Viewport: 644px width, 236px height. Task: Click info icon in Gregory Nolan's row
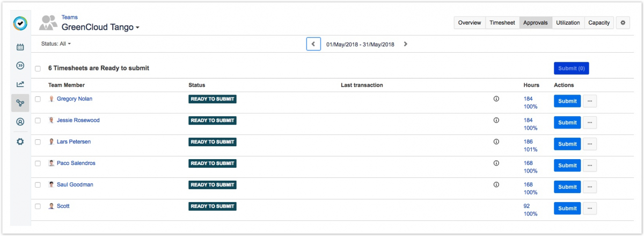[x=496, y=99]
